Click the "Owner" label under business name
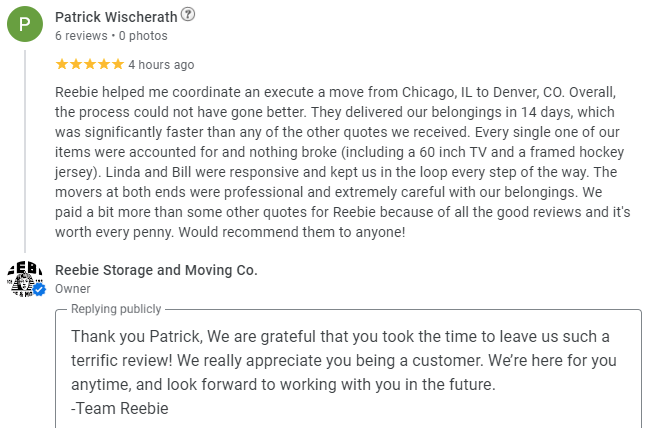This screenshot has height=428, width=646. click(72, 289)
